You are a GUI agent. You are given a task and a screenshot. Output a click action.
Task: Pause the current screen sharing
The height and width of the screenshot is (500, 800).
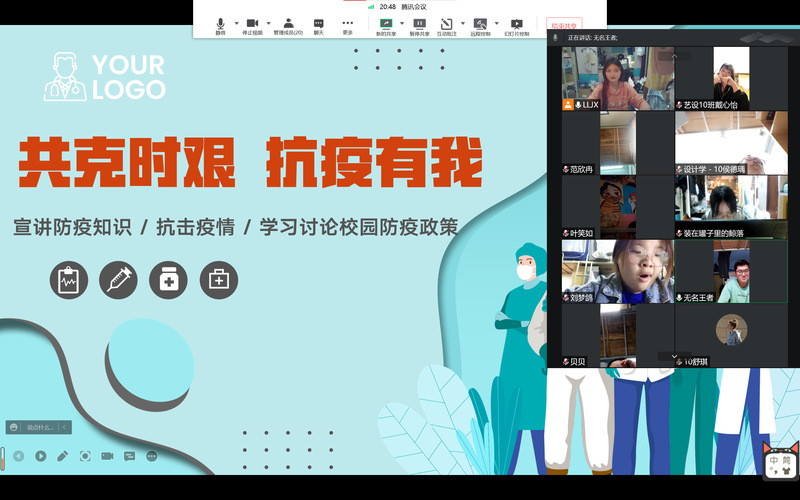pos(419,25)
